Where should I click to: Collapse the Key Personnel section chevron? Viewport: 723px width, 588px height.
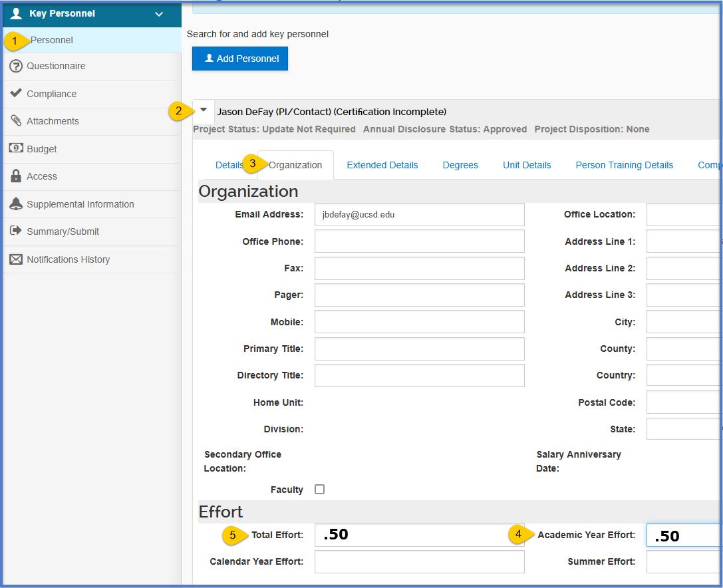coord(158,14)
